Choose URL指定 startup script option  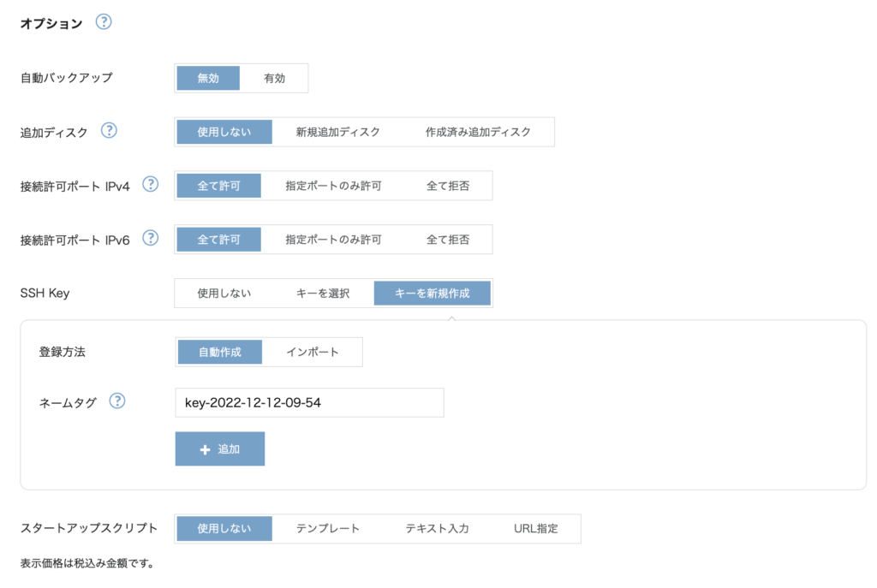pyautogui.click(x=536, y=528)
